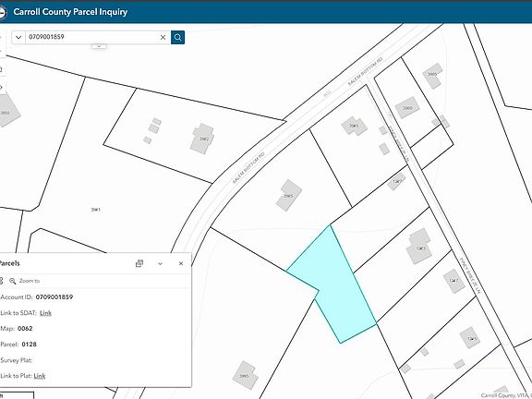Screen dimensions: 532x399
Task: Click the magnifier search button
Action: tap(177, 37)
